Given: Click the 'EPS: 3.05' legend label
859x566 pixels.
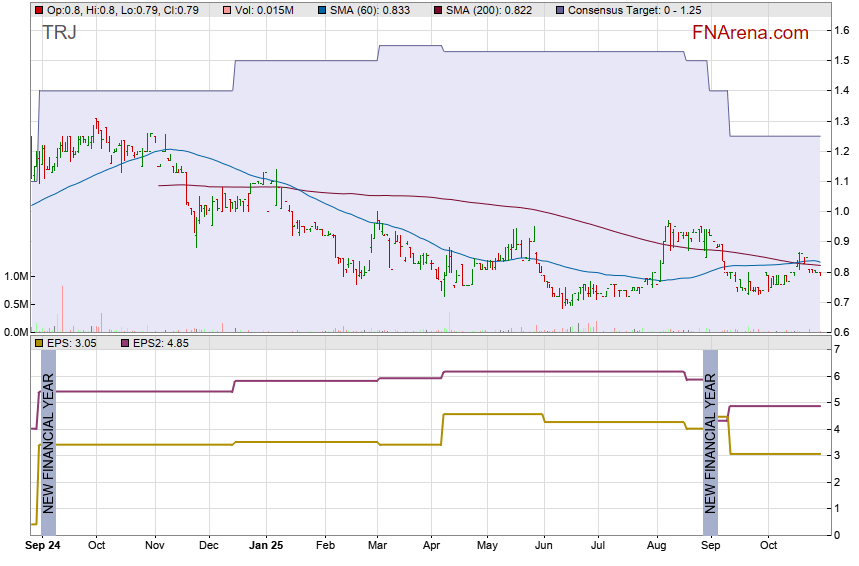Looking at the screenshot, I should pyautogui.click(x=74, y=343).
